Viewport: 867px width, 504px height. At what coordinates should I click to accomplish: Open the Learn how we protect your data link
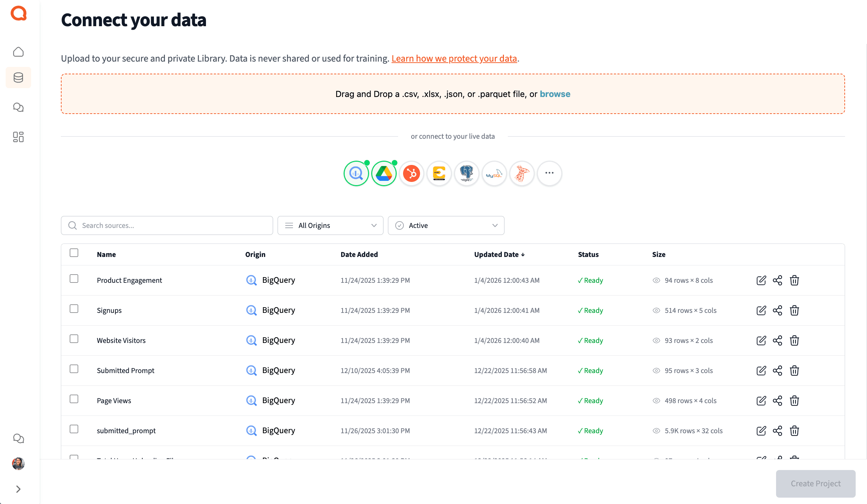(x=454, y=58)
